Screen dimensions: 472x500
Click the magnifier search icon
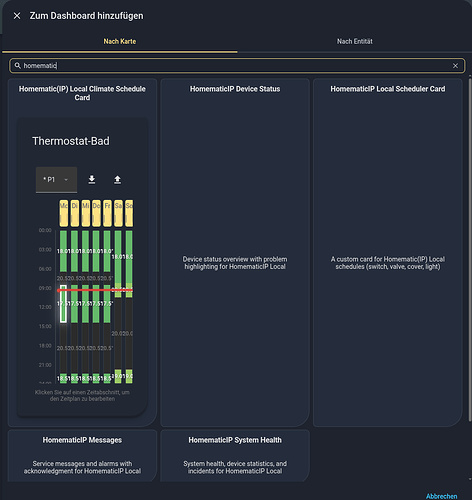click(18, 66)
